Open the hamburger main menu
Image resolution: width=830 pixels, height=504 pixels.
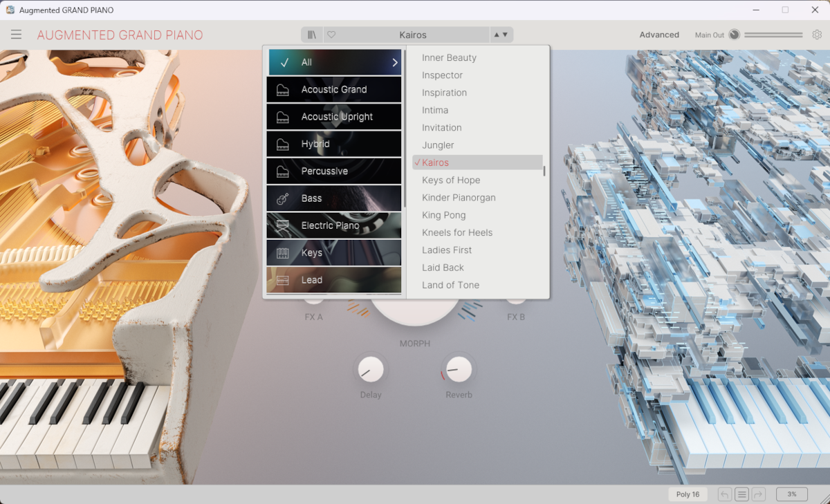point(16,35)
